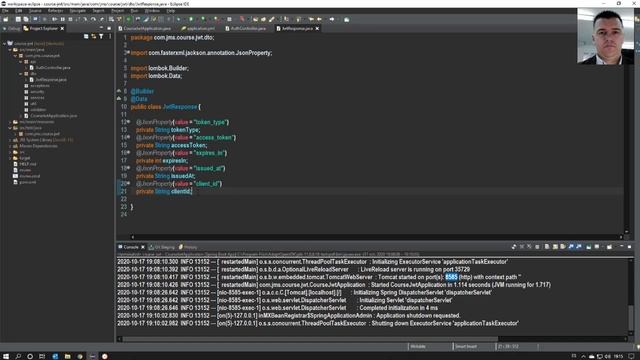Collapse the src/main/java source folder

tap(10, 49)
